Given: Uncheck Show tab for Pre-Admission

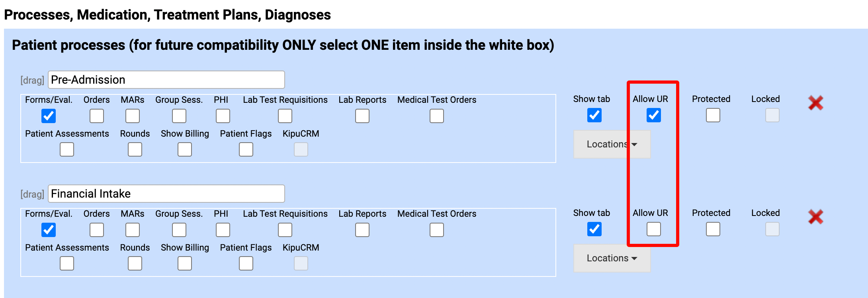Looking at the screenshot, I should tap(594, 116).
